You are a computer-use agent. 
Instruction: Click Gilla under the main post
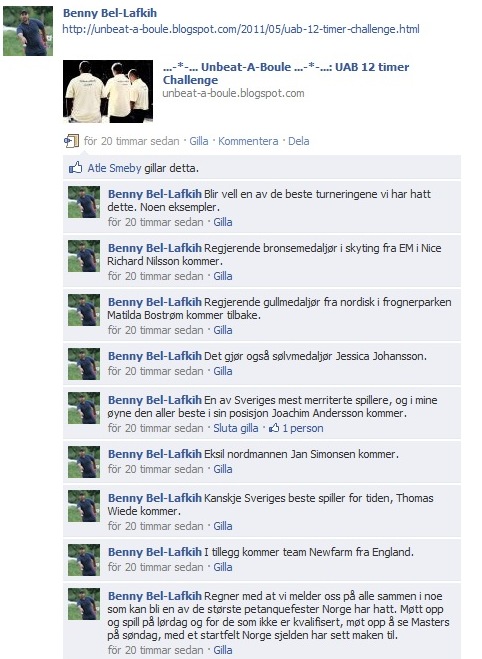pos(199,141)
